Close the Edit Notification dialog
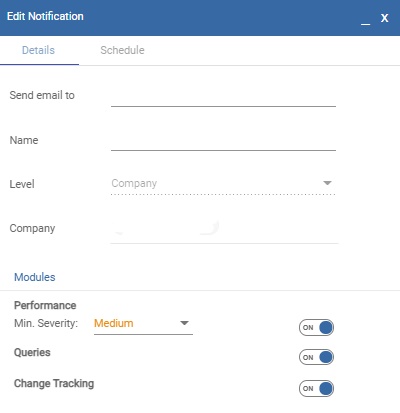Image resolution: width=400 pixels, height=413 pixels. [385, 18]
